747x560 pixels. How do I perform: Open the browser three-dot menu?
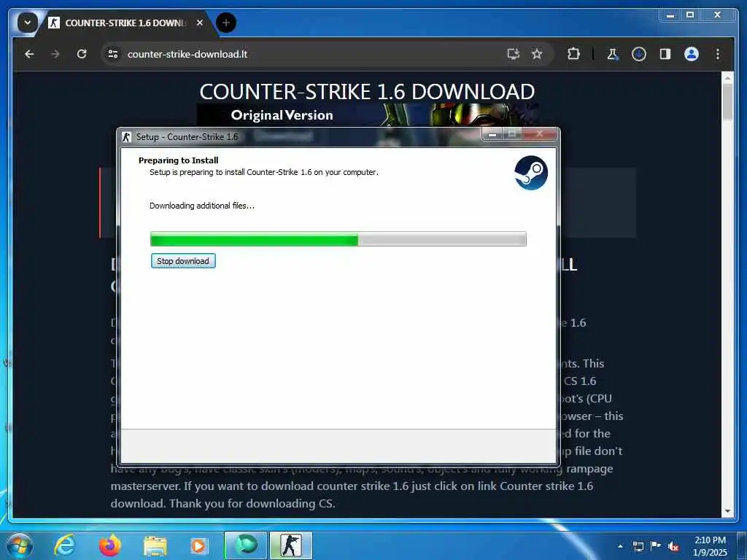click(x=718, y=54)
